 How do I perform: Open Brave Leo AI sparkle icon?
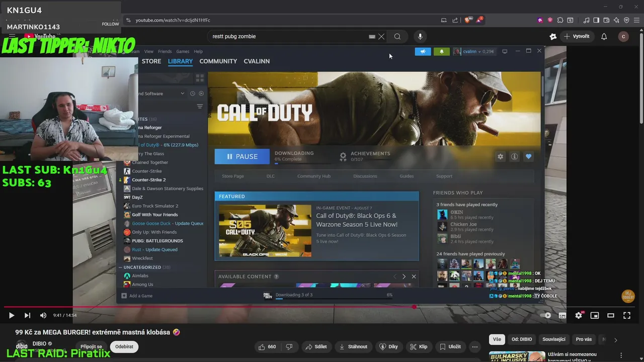tap(616, 20)
